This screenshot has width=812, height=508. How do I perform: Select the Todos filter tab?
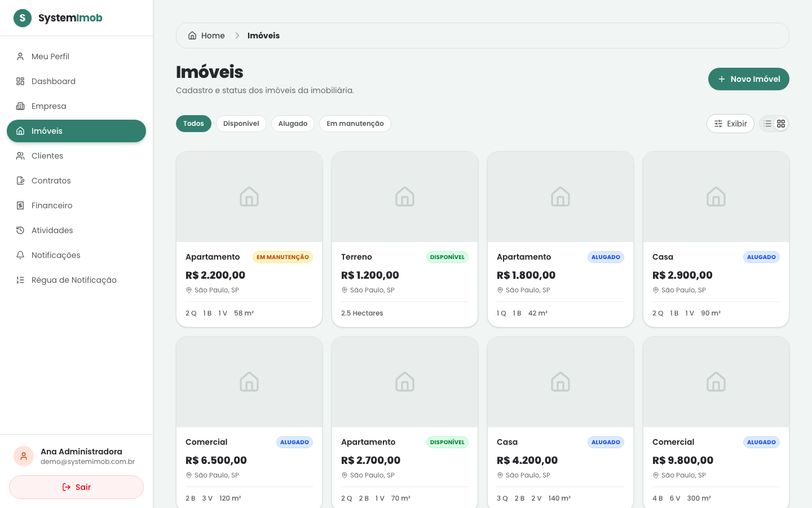point(193,124)
